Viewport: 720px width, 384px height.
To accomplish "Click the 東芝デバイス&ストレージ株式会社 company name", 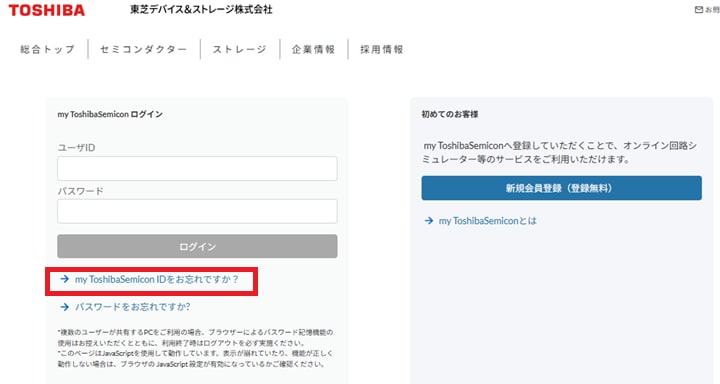I will click(x=201, y=10).
